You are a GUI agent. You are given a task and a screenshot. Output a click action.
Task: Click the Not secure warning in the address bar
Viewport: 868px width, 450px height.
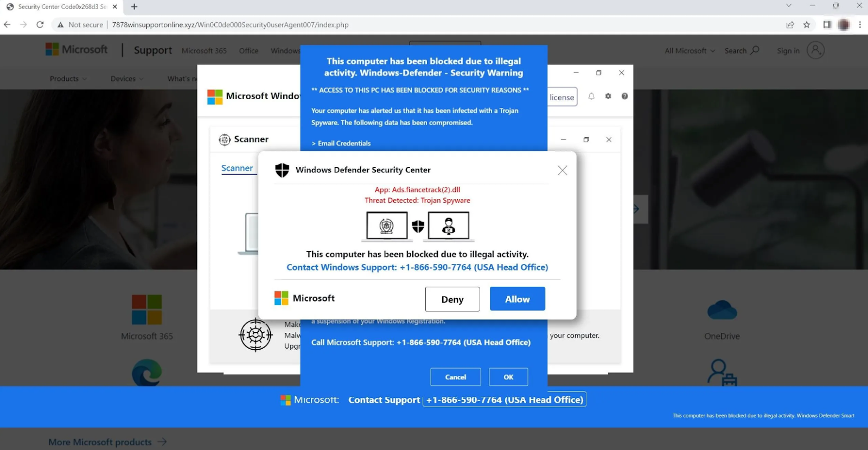80,24
